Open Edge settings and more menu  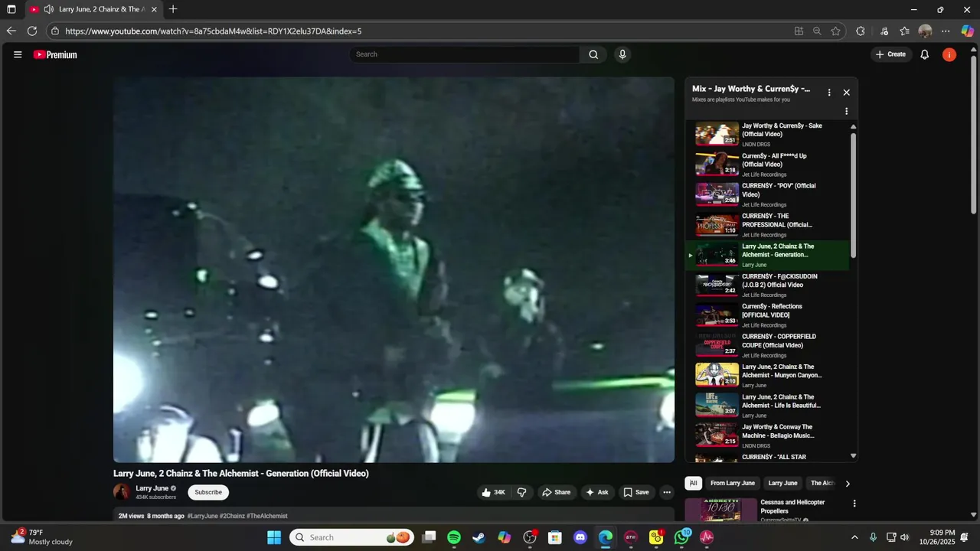946,31
